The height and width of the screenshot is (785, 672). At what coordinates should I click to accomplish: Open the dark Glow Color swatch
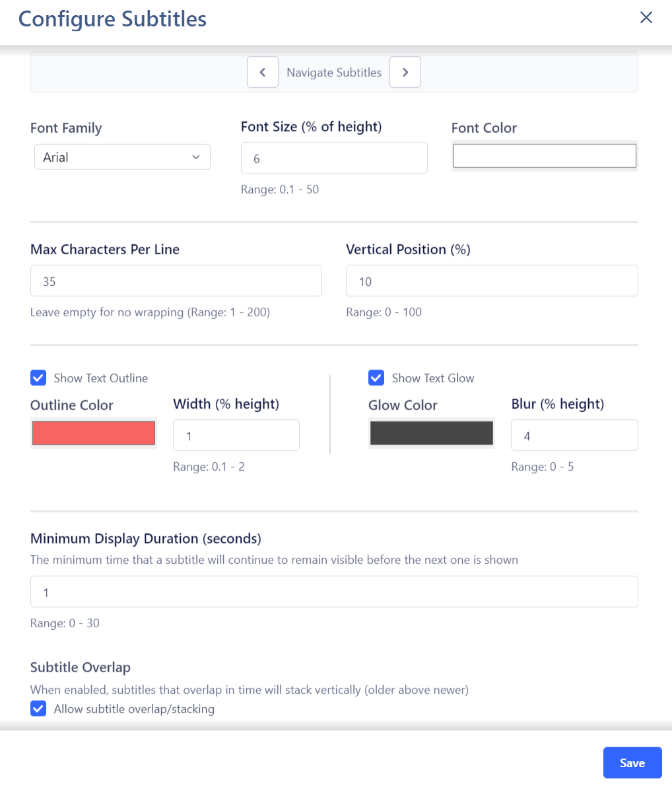point(432,433)
